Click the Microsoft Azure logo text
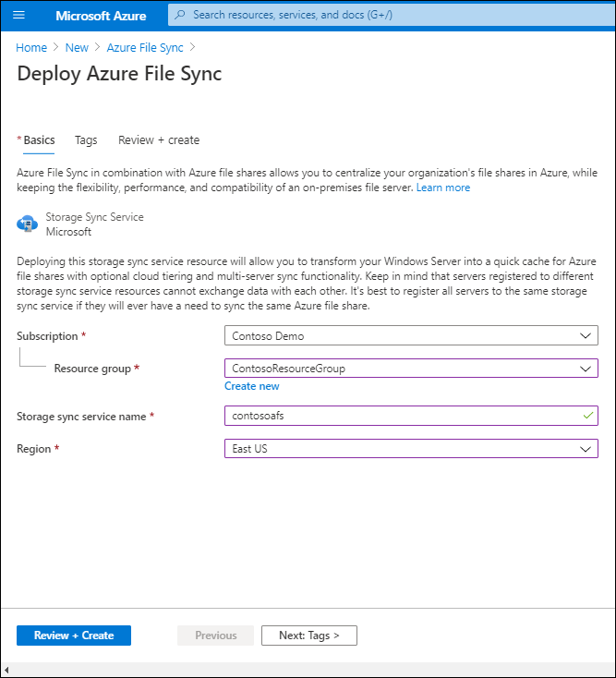The image size is (616, 678). [101, 16]
